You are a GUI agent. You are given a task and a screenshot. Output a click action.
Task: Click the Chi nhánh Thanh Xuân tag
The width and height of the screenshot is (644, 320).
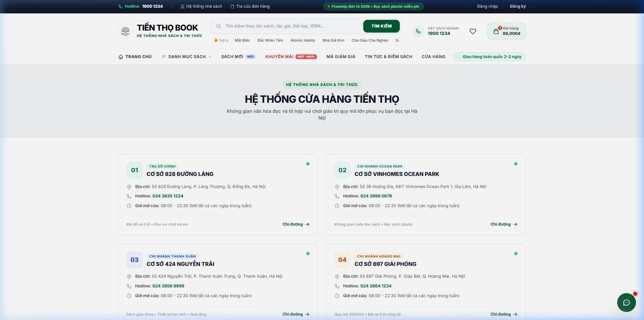[x=172, y=256]
